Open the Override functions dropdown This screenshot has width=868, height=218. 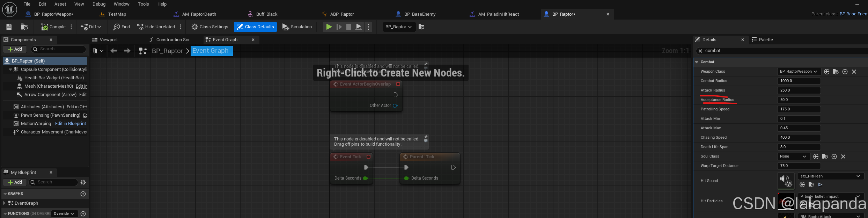click(x=64, y=214)
